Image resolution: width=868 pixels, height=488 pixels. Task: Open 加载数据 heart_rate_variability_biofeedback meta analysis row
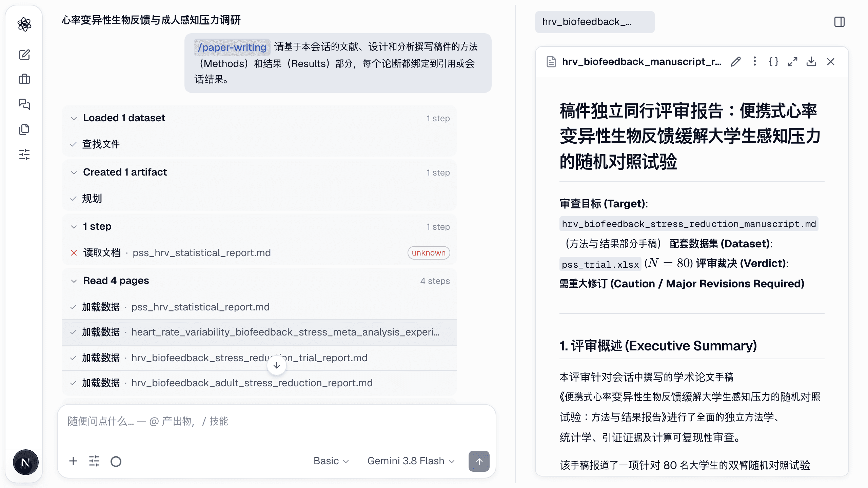[259, 332]
